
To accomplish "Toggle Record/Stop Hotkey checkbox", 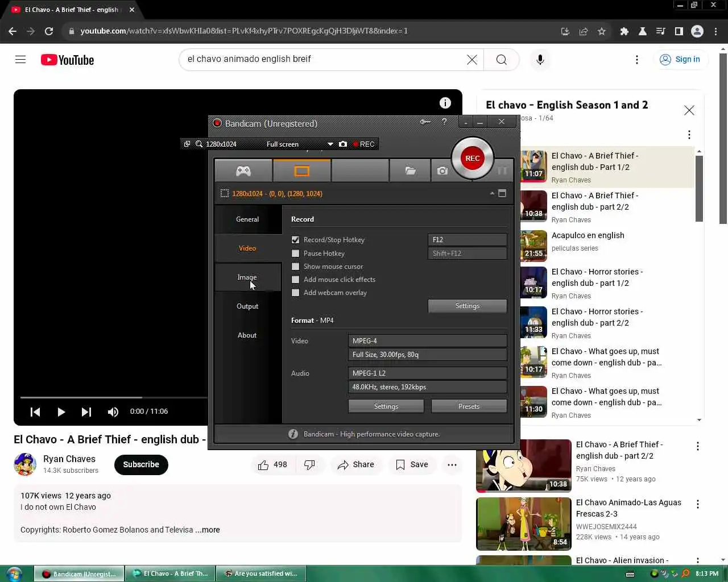I will pos(295,240).
